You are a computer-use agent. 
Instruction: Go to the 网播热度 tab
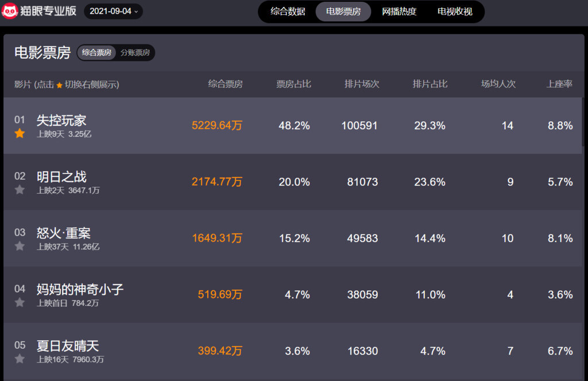click(399, 11)
